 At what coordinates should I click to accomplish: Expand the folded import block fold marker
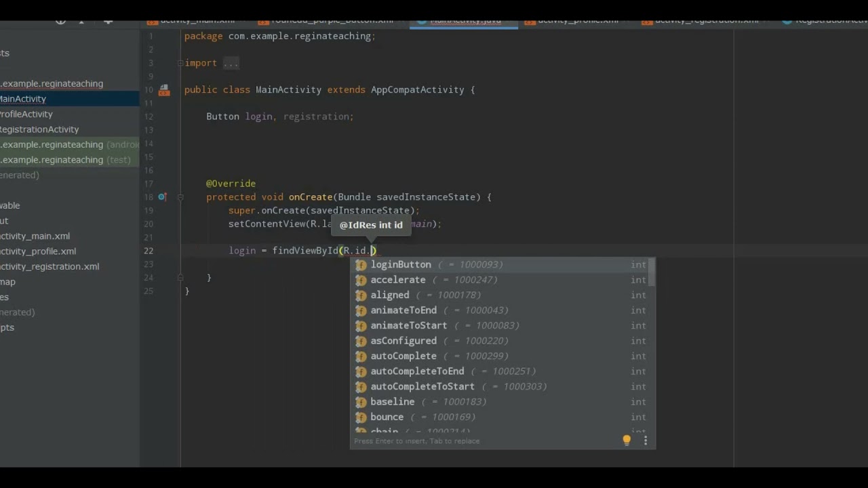(180, 63)
